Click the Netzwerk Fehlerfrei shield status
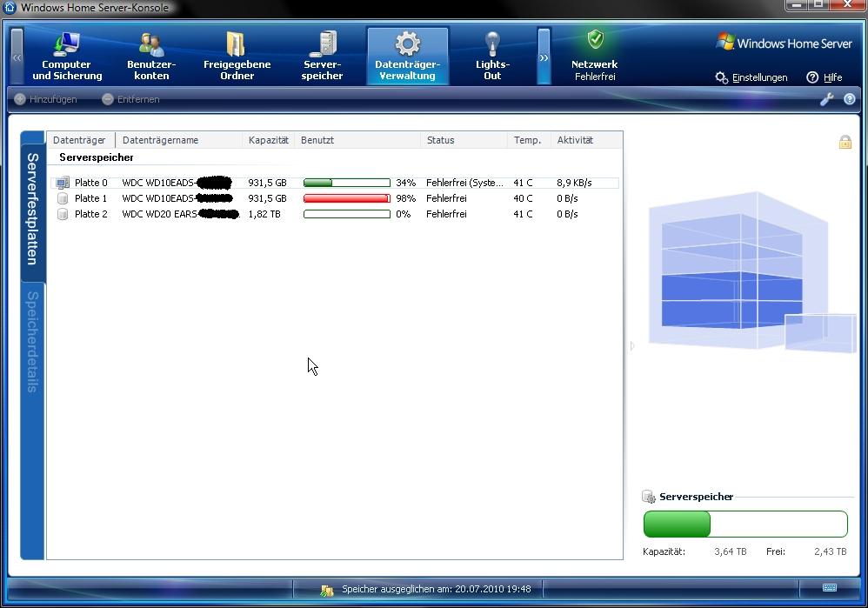This screenshot has width=868, height=608. 595,57
